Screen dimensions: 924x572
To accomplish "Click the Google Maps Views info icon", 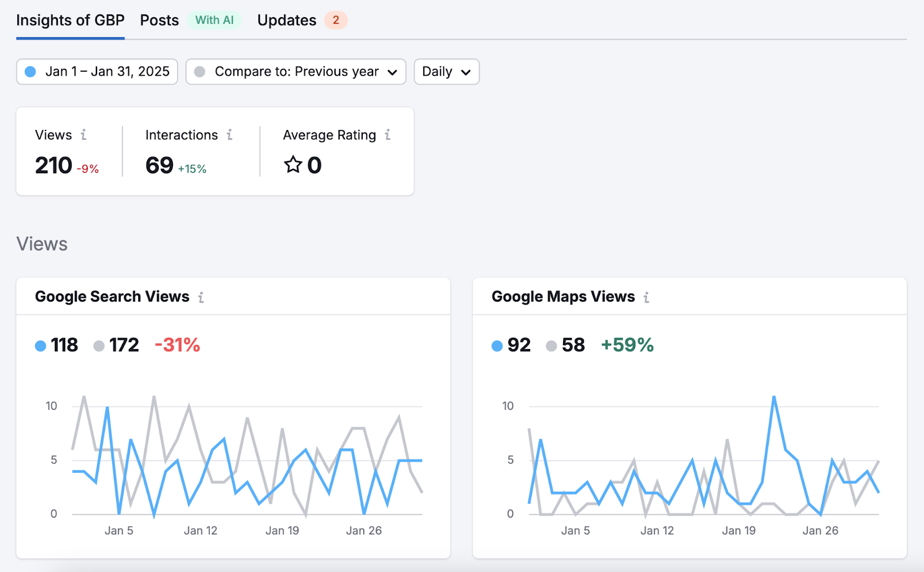I will (646, 296).
